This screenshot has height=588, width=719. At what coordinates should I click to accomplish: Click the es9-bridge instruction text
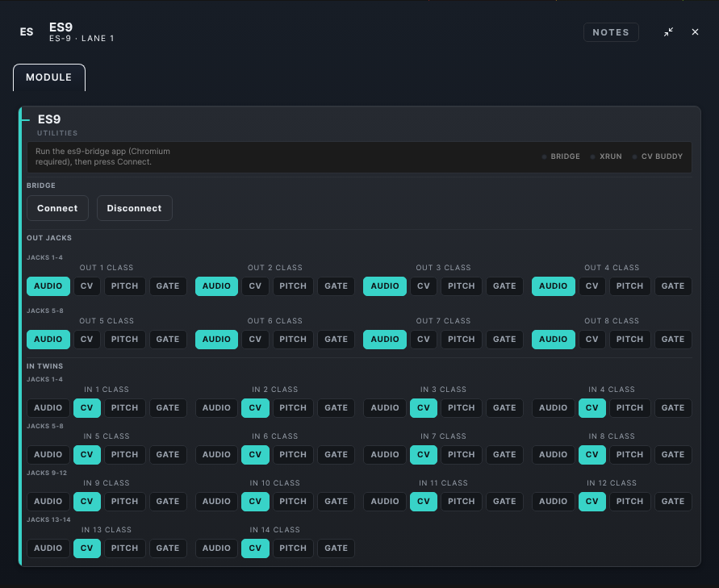point(102,156)
